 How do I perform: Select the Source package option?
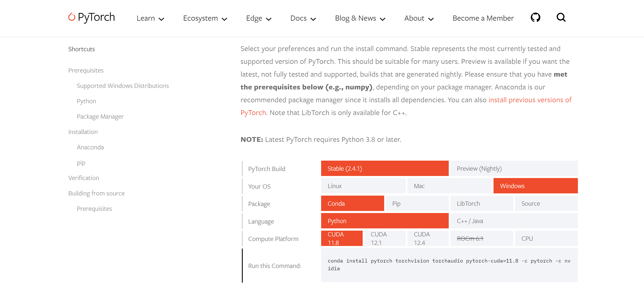pos(546,203)
